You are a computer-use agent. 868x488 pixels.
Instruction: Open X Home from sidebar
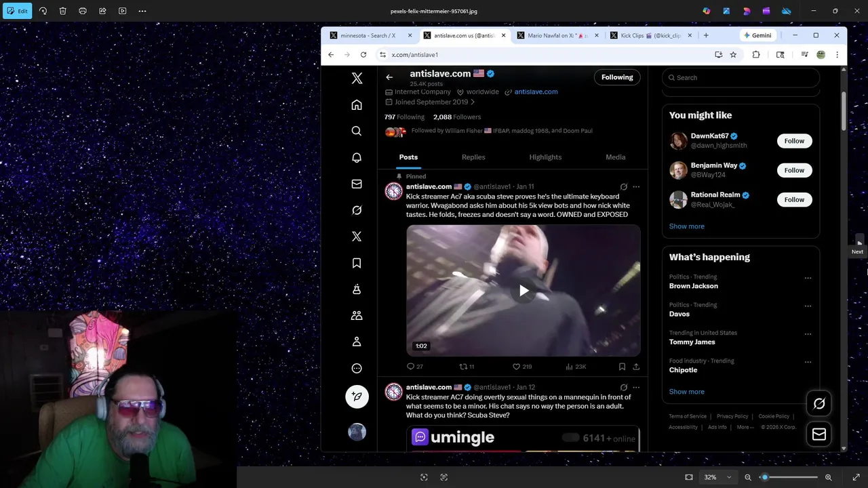pos(357,105)
